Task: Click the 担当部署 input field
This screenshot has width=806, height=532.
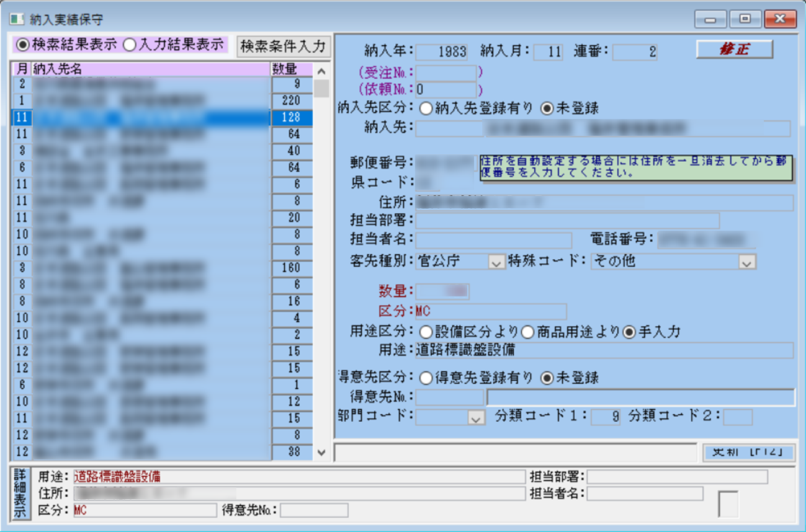Action: (x=567, y=221)
